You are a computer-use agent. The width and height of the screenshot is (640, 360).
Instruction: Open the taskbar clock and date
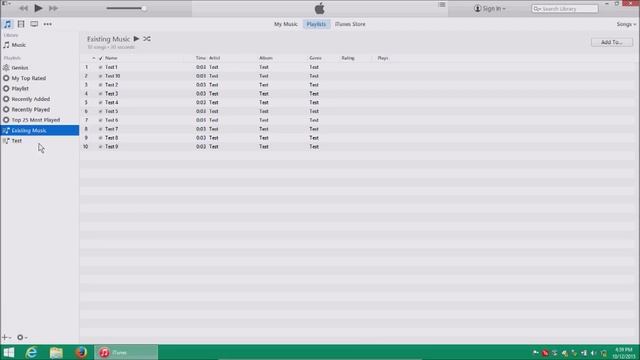point(624,353)
